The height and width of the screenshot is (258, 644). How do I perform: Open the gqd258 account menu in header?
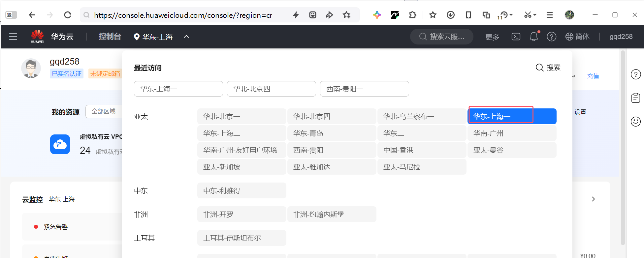[621, 37]
